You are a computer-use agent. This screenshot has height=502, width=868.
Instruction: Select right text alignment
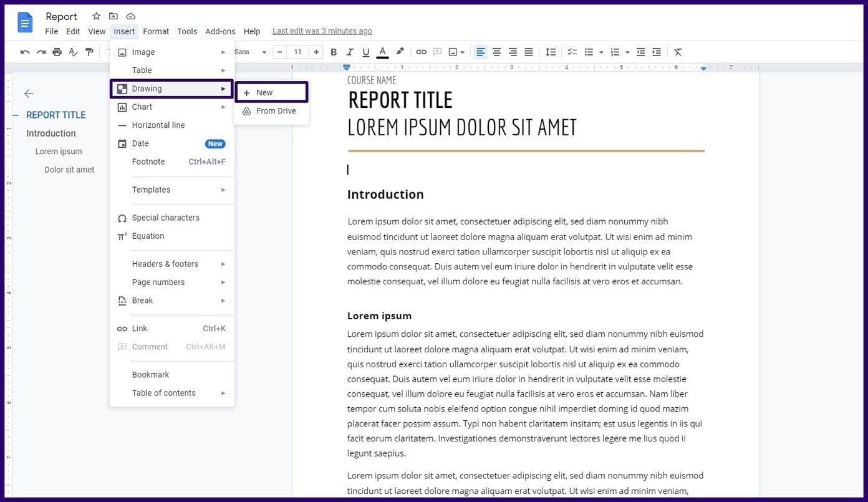[513, 52]
